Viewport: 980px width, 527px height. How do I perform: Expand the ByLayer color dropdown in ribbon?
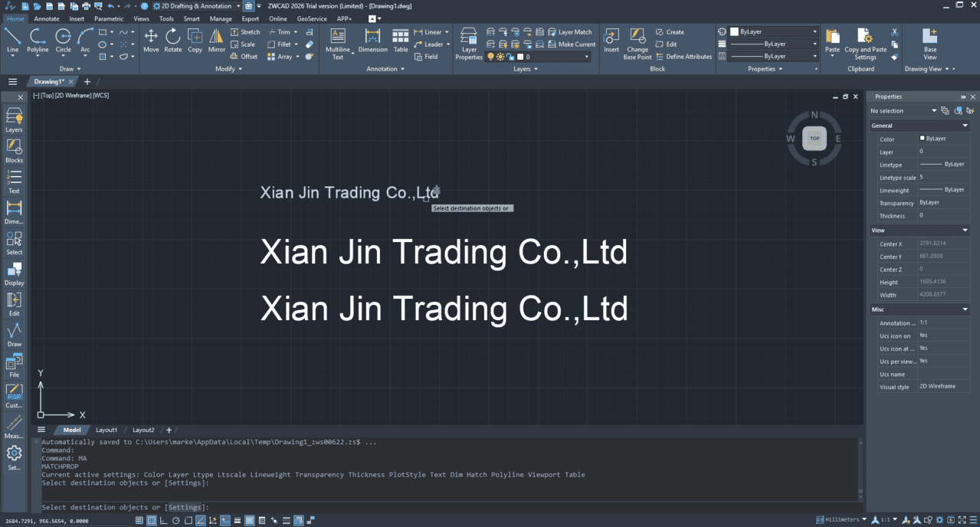(x=814, y=32)
